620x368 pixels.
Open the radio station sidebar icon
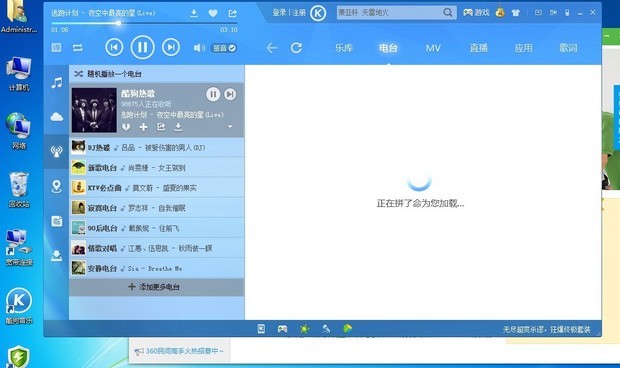tap(57, 151)
